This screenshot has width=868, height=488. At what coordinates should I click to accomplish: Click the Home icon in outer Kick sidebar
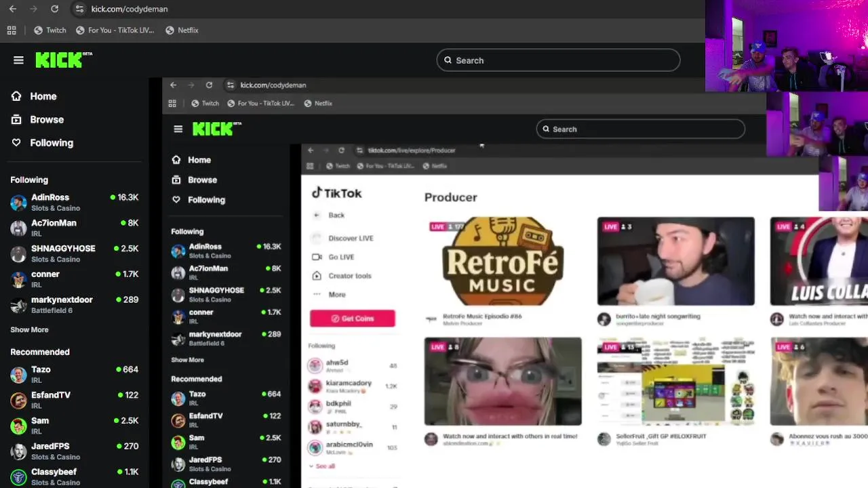16,96
